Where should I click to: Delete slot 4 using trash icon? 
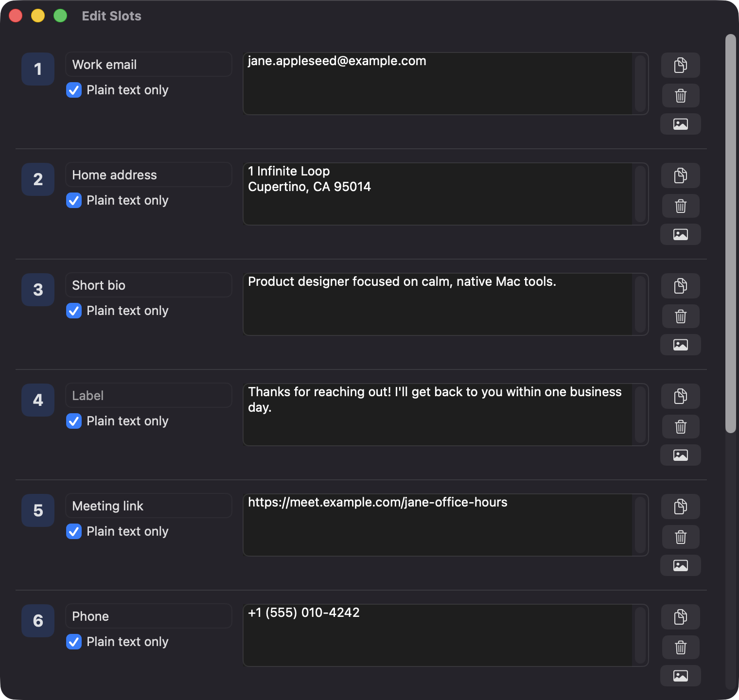(681, 427)
